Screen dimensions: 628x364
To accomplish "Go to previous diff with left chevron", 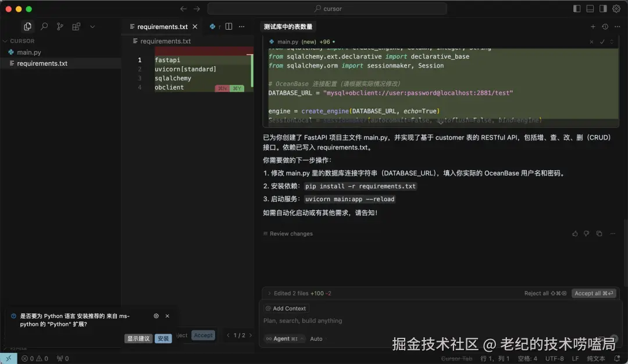I will [229, 335].
